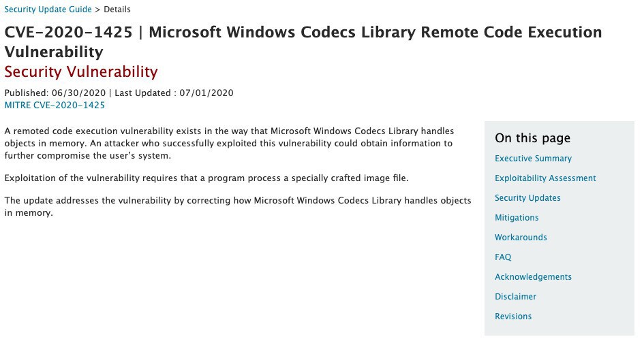Jump to the Executive Summary section
The width and height of the screenshot is (644, 356).
point(533,159)
